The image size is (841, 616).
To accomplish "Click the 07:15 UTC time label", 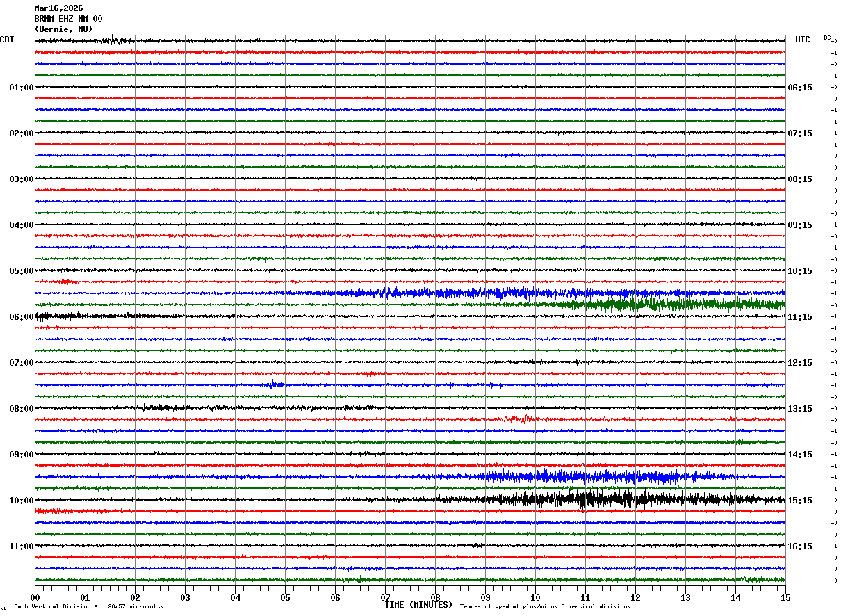I will tap(800, 133).
